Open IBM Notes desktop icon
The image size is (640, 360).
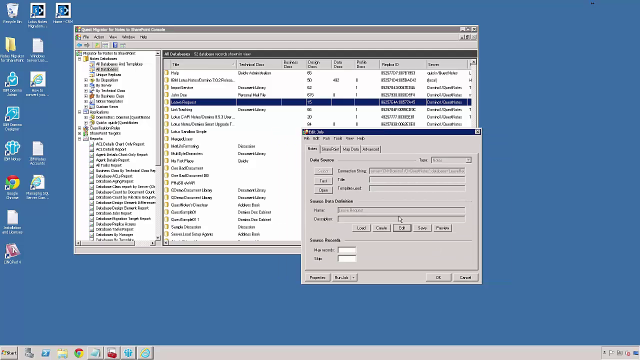point(12,151)
